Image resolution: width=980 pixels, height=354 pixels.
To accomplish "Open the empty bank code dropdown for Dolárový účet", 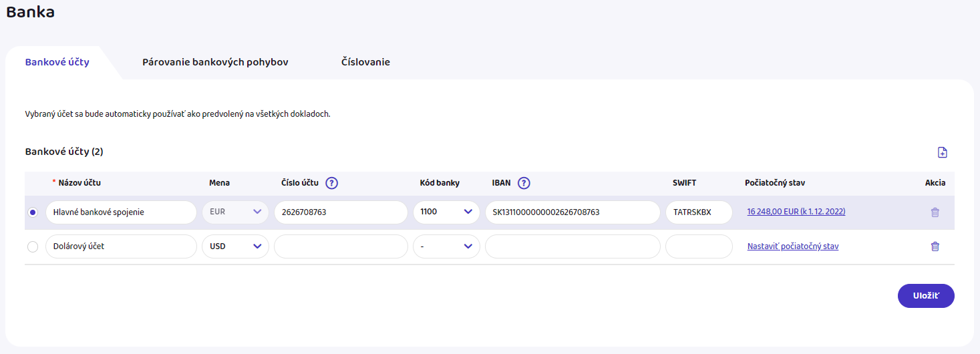I will (x=446, y=246).
